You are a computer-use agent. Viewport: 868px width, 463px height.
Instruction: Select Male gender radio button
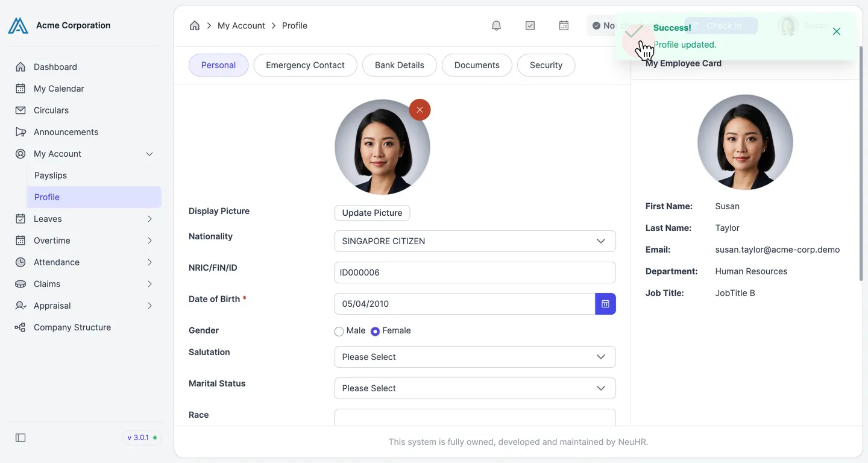click(x=339, y=331)
